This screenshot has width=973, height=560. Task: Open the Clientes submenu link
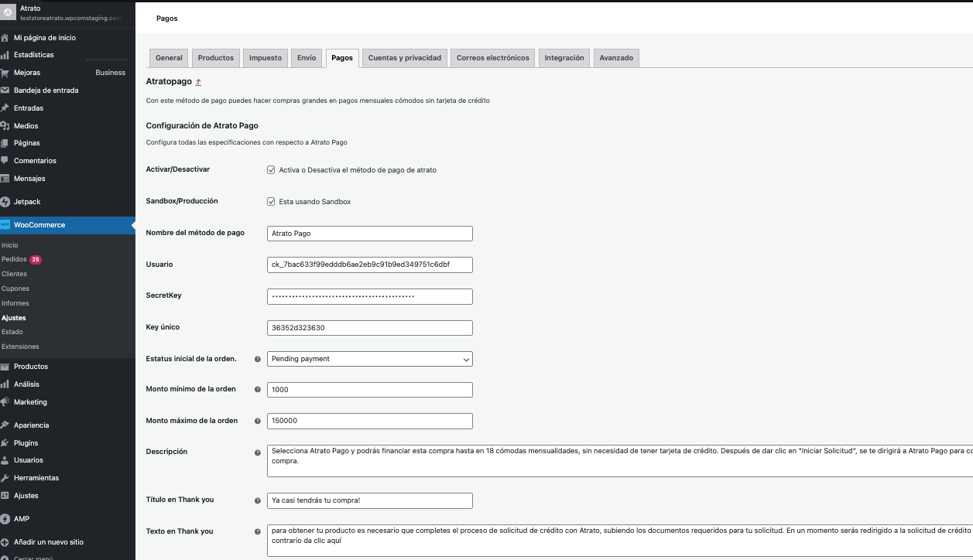15,274
